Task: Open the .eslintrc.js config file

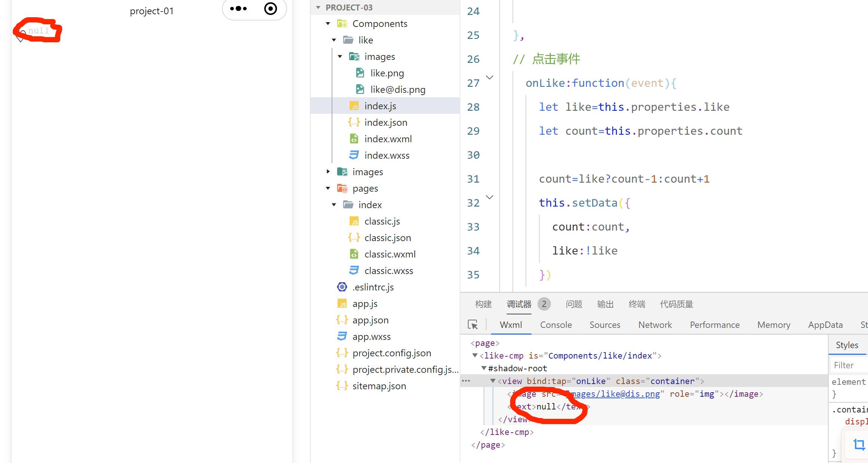Action: tap(373, 287)
